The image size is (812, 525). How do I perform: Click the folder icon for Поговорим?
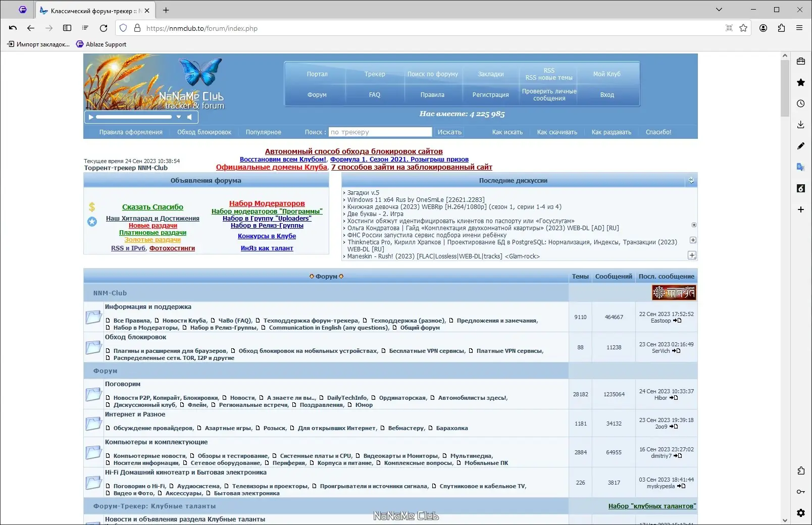[93, 394]
